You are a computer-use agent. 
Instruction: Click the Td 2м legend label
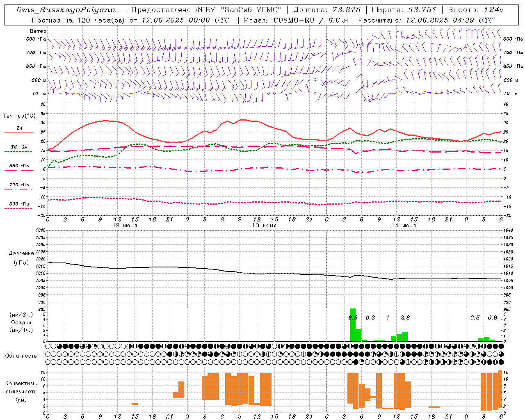19,147
